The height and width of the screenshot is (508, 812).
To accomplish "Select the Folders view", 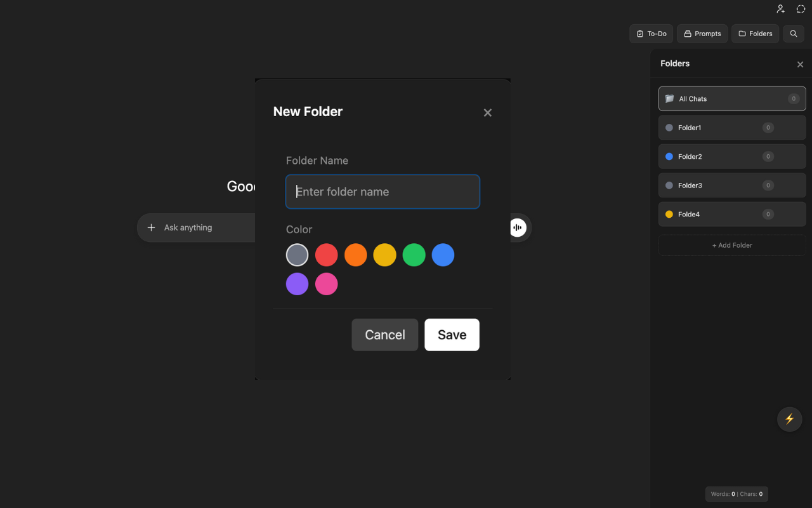I will click(x=755, y=34).
